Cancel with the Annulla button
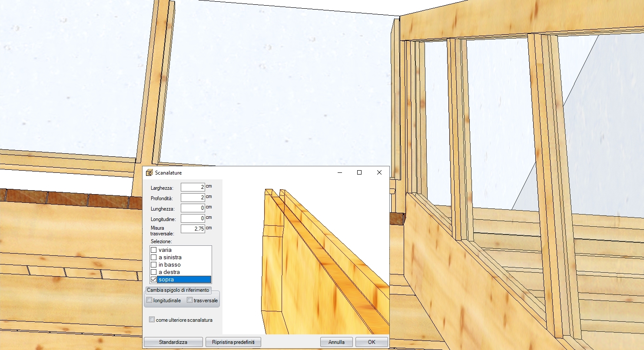This screenshot has height=350, width=644. coord(336,342)
